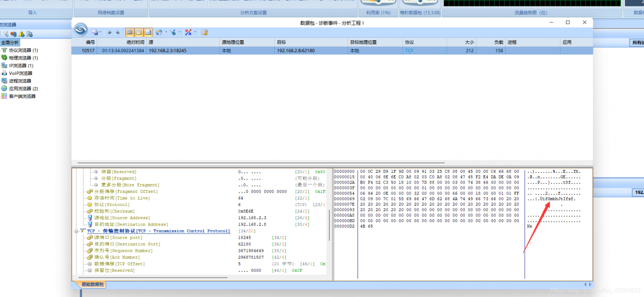Viewport: 644px width, 297px height.
Task: Click the 大小 column header
Action: [x=461, y=42]
